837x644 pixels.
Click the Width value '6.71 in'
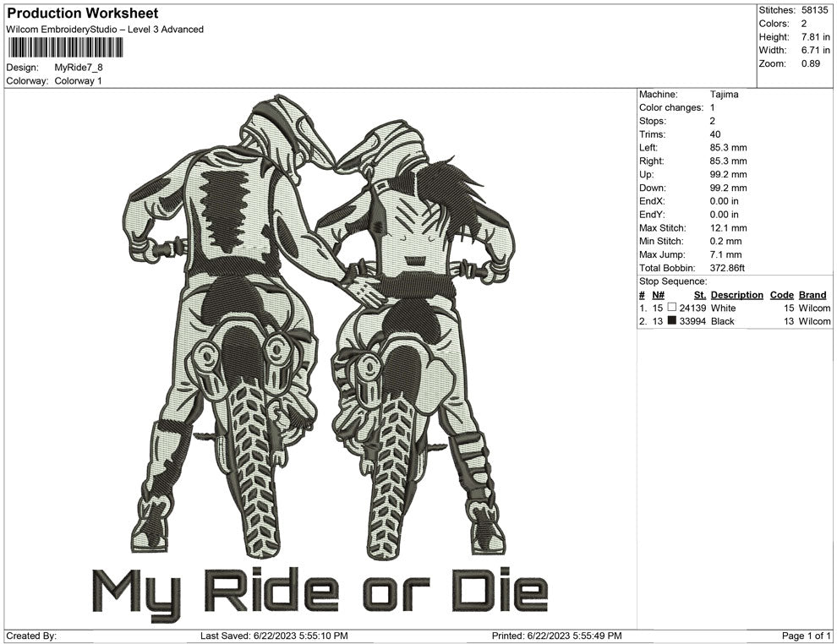coord(815,50)
